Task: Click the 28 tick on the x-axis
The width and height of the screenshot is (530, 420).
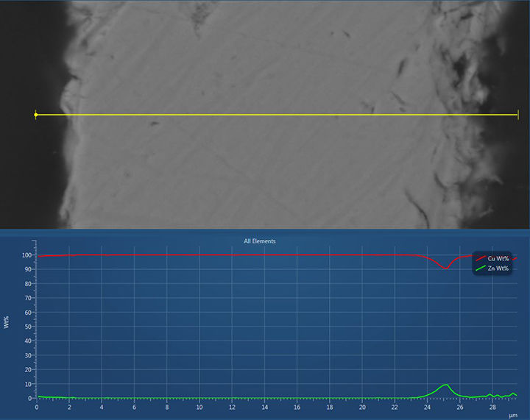Action: pos(492,407)
